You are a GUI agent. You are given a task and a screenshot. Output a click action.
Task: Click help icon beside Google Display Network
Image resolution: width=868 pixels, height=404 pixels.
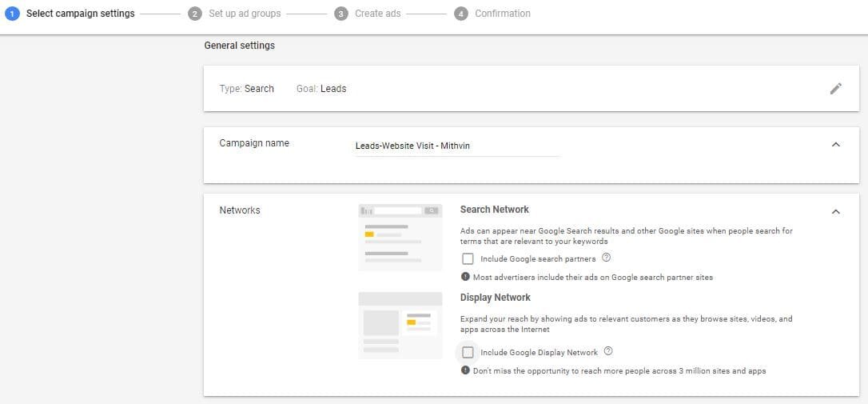pyautogui.click(x=608, y=351)
